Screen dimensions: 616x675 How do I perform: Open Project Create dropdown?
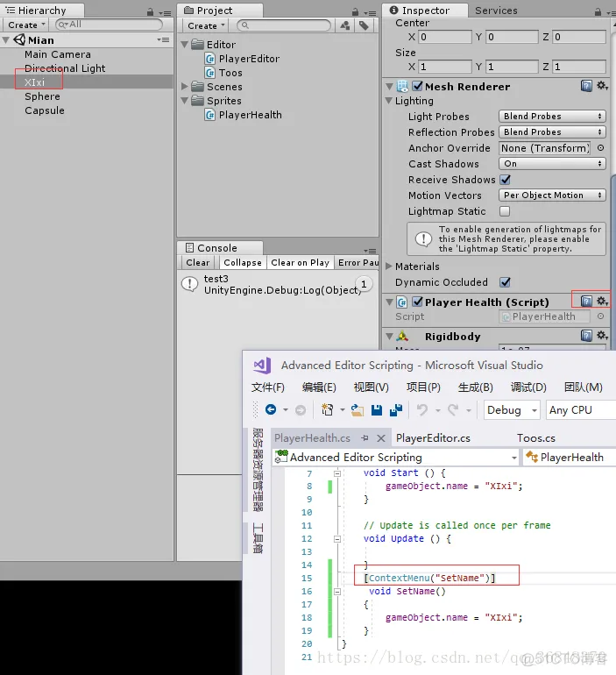(207, 25)
